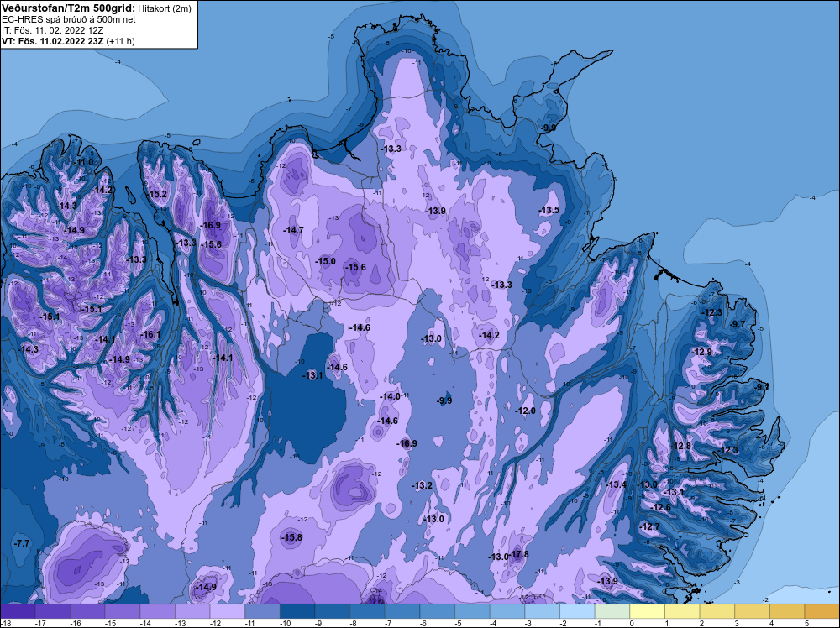Click the -11.0 temperature value on the map
The image size is (840, 628).
[85, 162]
